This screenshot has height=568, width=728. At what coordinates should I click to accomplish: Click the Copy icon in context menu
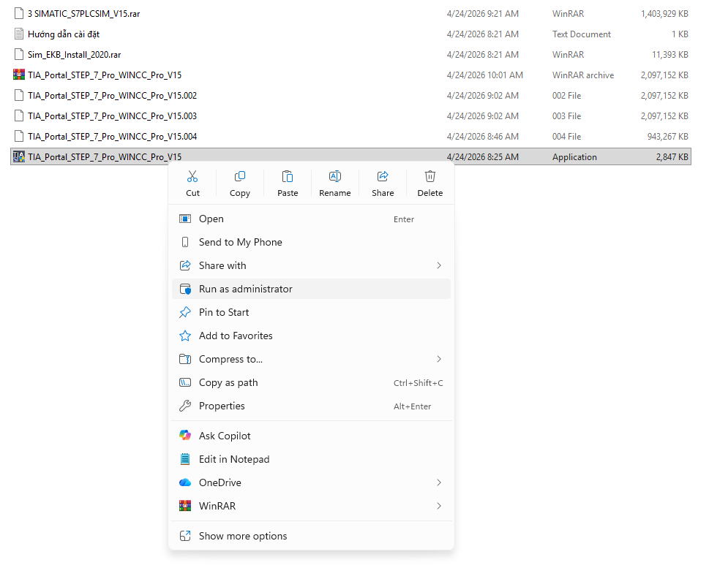tap(239, 177)
